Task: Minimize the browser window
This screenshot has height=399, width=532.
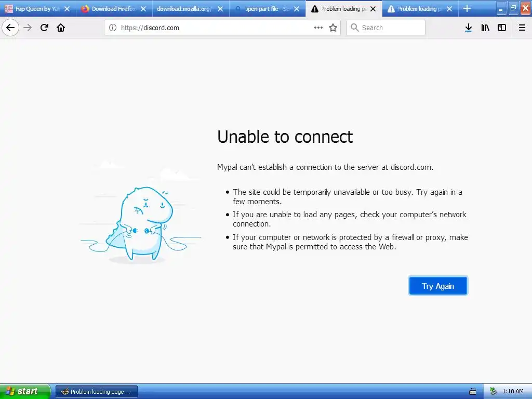Action: point(501,8)
